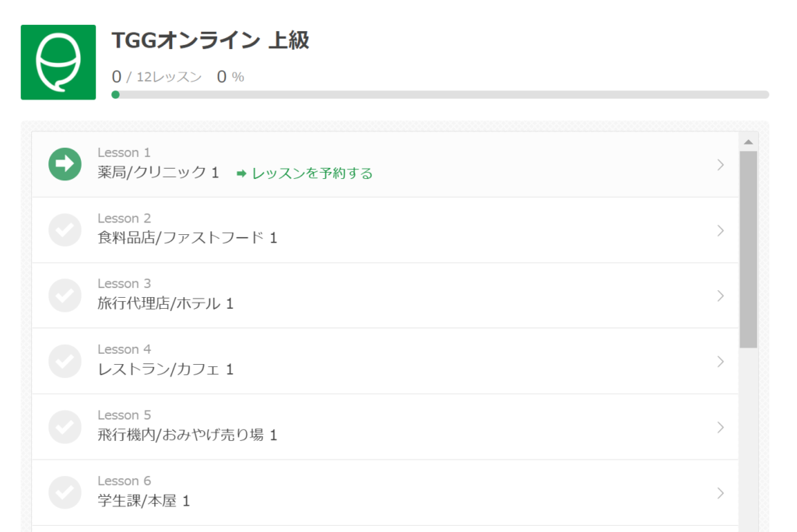797x532 pixels.
Task: Select lesson 薬局/クリニック 1
Action: pyautogui.click(x=158, y=173)
